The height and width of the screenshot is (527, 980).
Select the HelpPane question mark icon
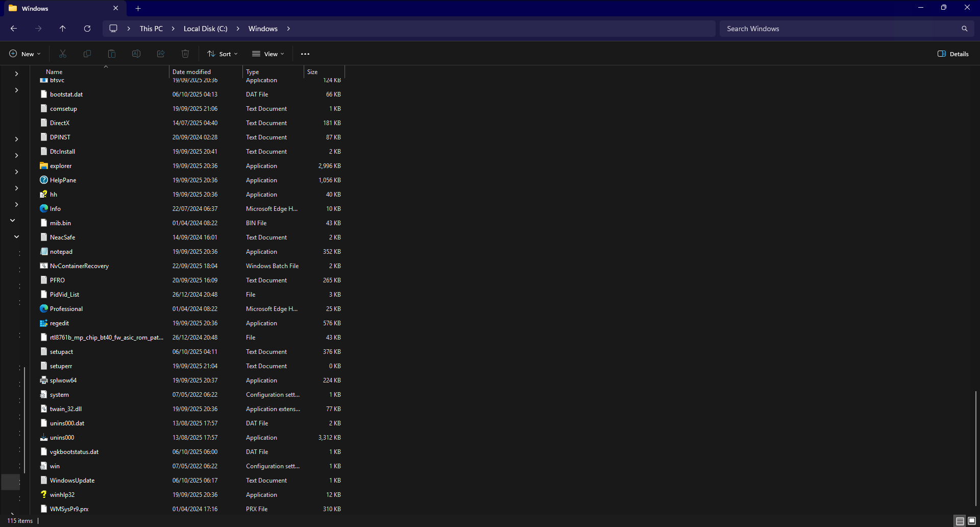(44, 180)
